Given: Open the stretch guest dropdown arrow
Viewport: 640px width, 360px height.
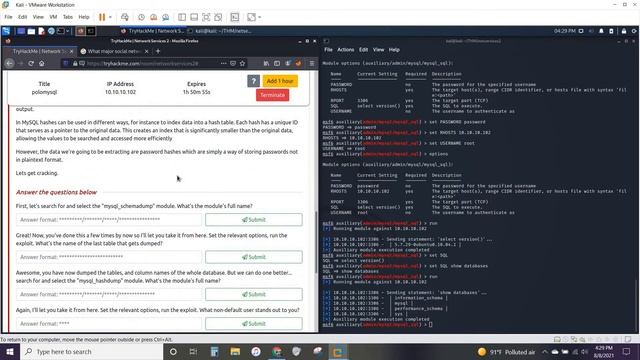Looking at the screenshot, I should [260, 17].
